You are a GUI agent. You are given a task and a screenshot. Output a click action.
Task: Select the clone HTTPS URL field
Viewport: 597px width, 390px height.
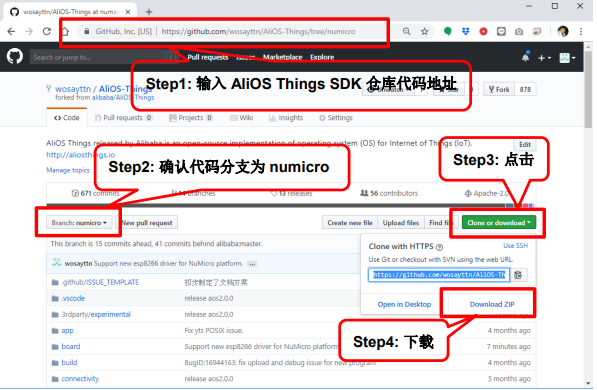[439, 275]
